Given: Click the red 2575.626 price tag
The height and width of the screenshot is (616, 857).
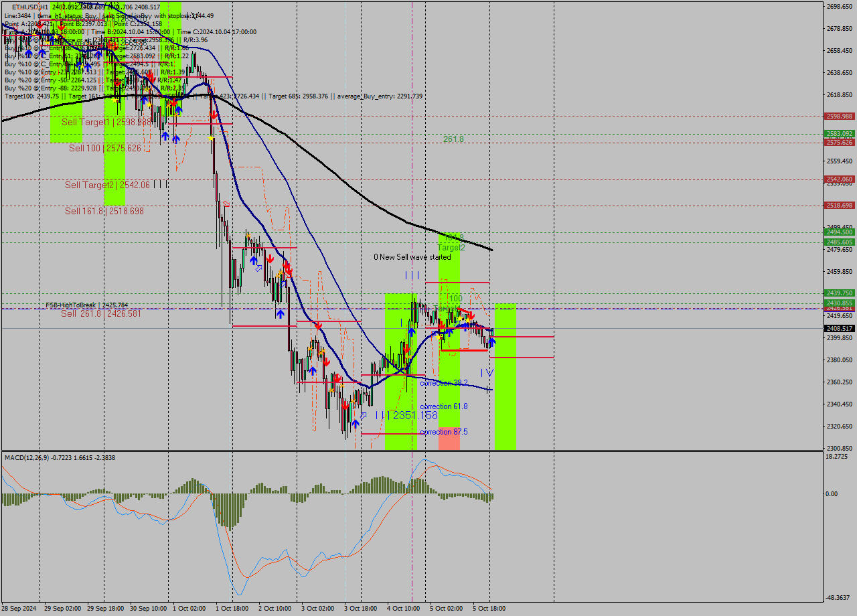Looking at the screenshot, I should coord(839,142).
